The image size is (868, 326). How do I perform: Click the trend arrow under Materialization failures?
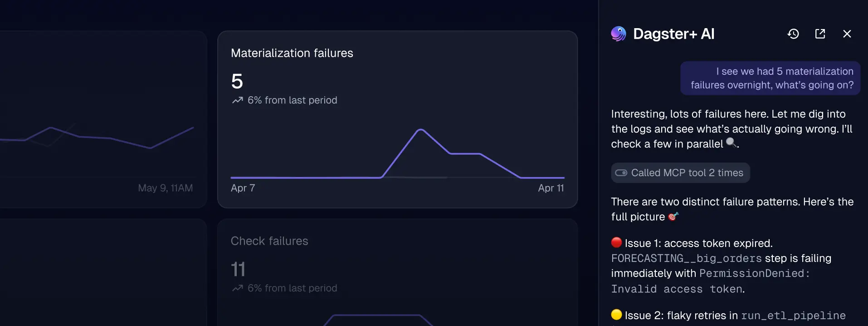pyautogui.click(x=238, y=100)
